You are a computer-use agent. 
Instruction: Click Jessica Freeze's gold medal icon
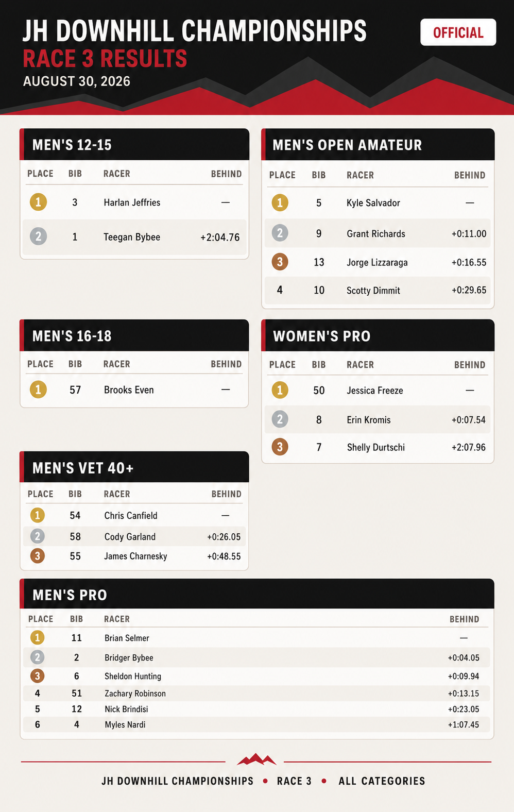click(x=280, y=390)
